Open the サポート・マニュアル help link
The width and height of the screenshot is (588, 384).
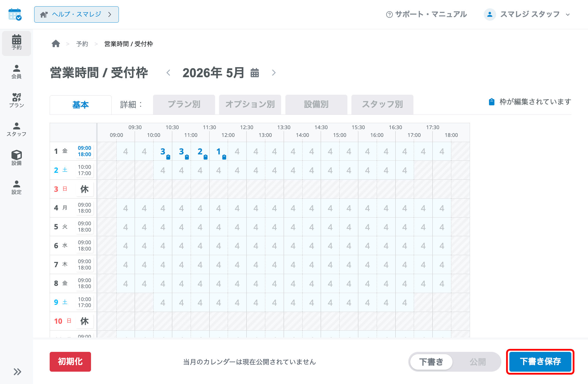pos(426,14)
